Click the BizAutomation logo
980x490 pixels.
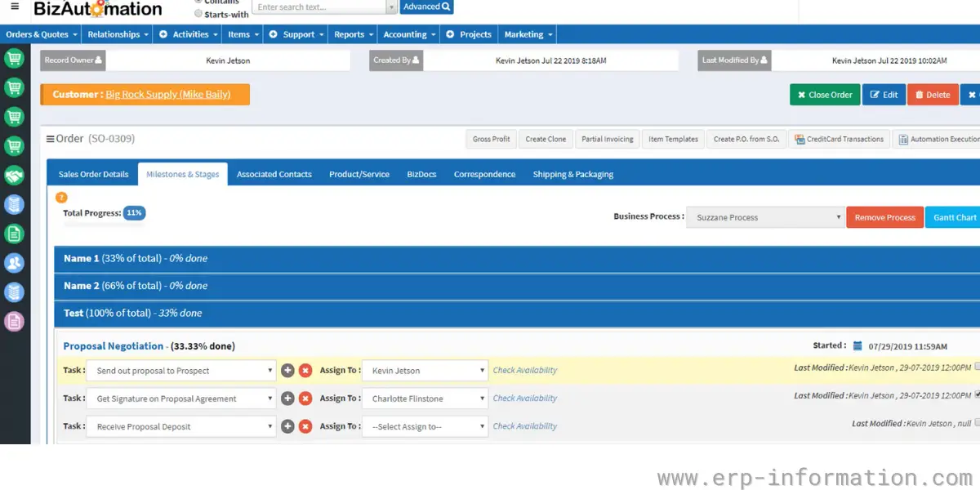point(97,9)
